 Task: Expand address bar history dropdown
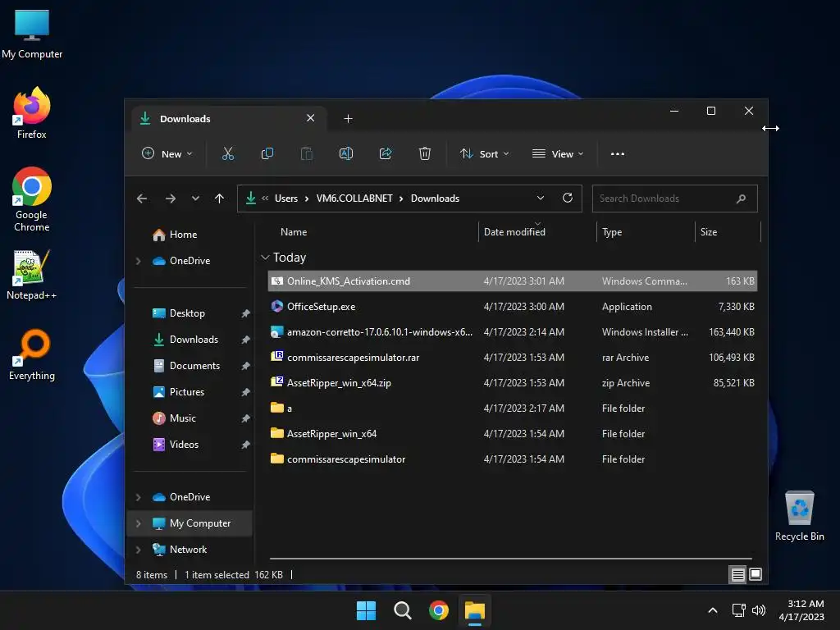(x=541, y=199)
